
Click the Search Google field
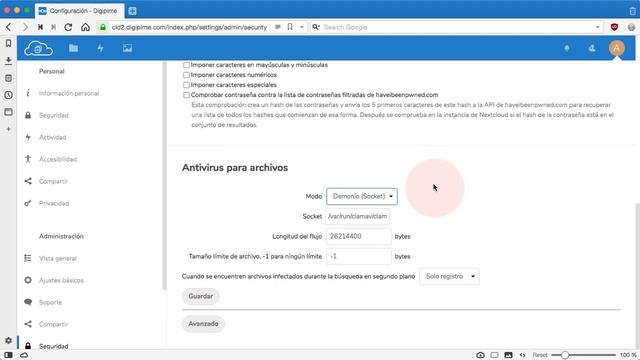[x=457, y=27]
